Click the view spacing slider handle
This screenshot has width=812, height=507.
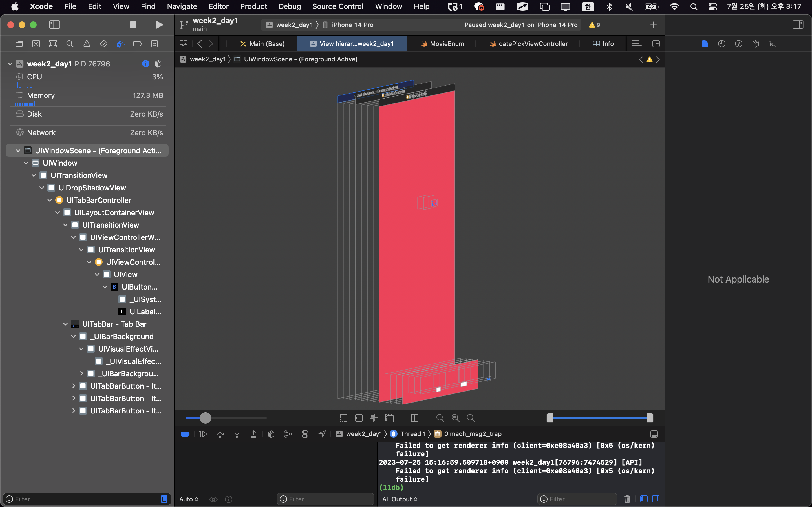tap(205, 418)
